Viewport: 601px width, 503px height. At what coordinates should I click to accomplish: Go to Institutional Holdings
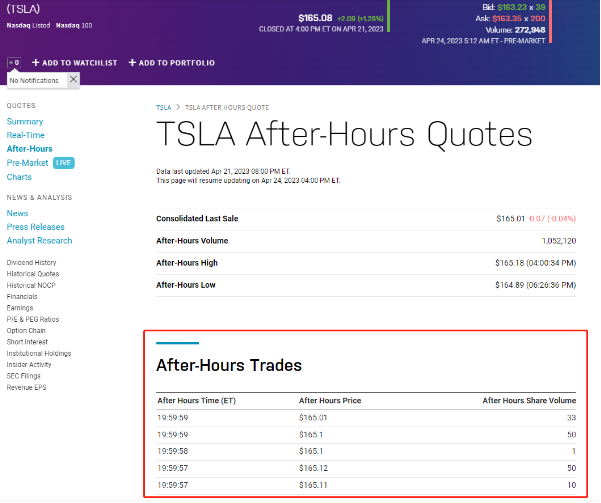click(39, 353)
